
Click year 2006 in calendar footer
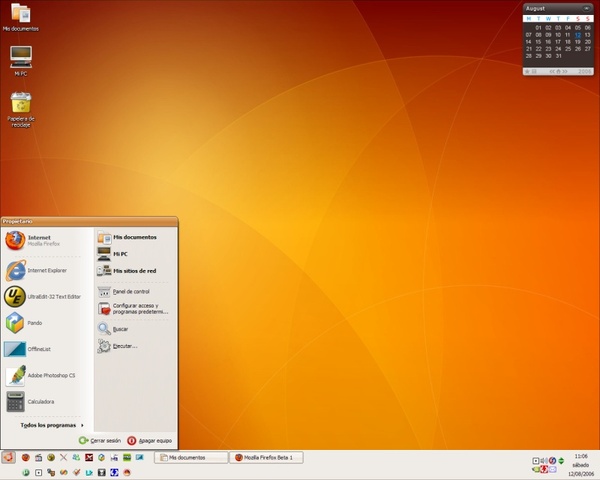point(585,71)
